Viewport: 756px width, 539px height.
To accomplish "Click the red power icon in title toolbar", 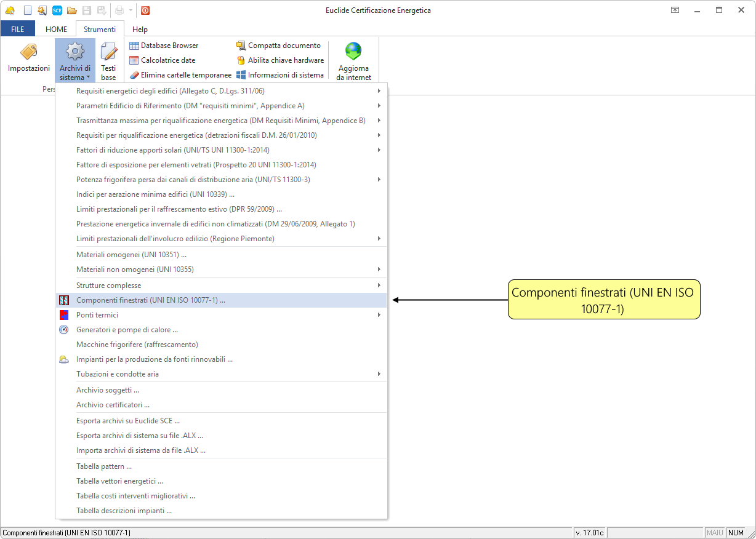I will click(x=145, y=10).
